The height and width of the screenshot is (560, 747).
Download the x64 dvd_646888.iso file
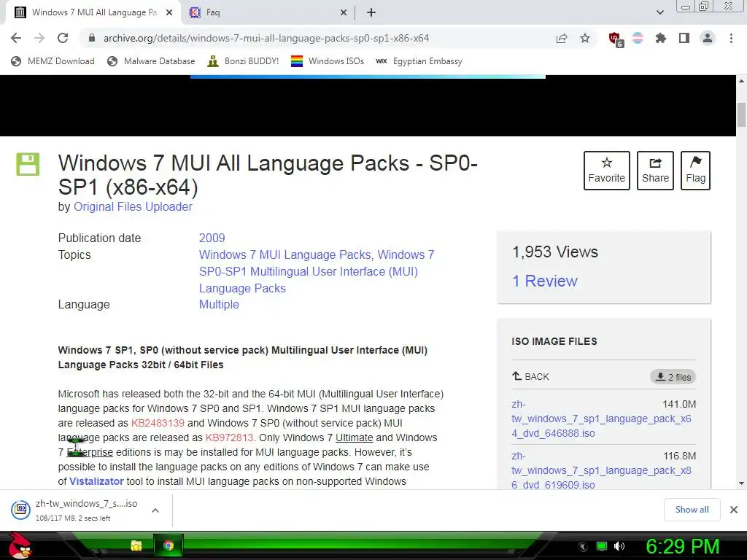601,419
